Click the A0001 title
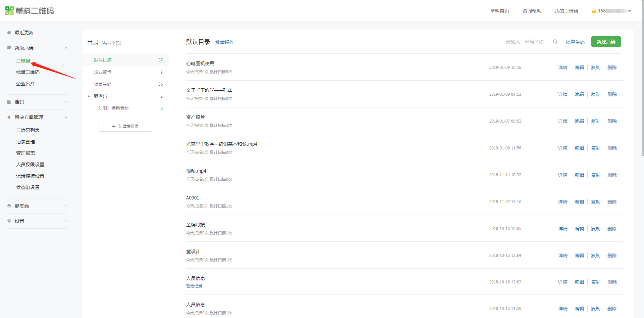 193,198
